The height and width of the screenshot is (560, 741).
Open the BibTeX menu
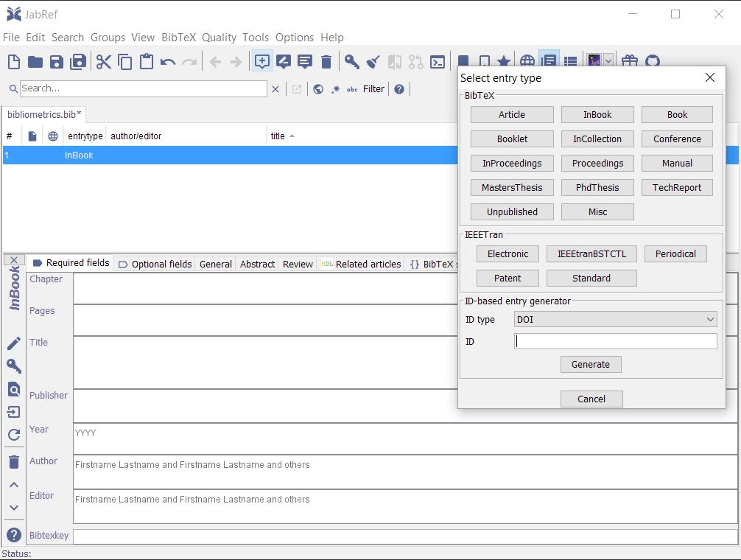179,38
